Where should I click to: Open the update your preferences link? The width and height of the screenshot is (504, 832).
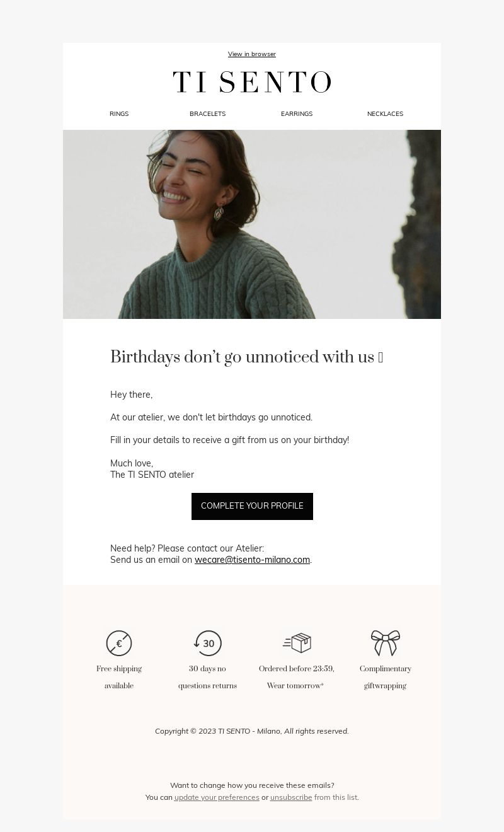click(217, 797)
